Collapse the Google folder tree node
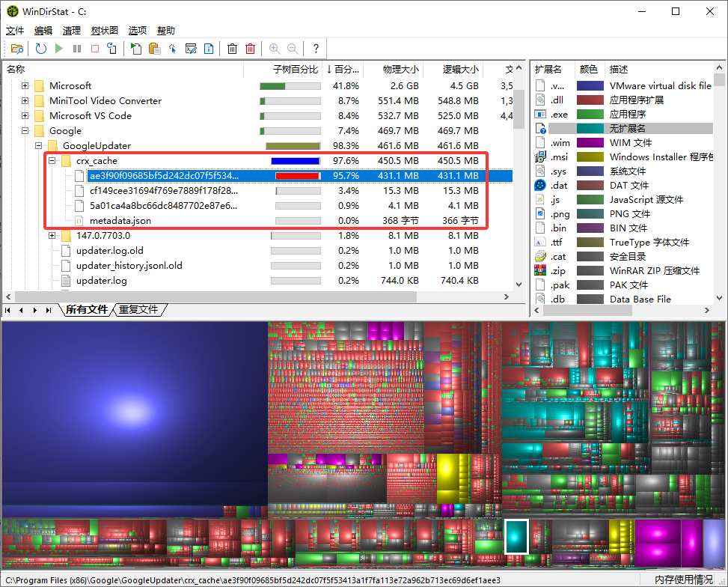 click(x=25, y=131)
